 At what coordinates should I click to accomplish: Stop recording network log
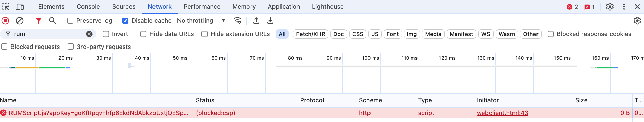[x=5, y=21]
